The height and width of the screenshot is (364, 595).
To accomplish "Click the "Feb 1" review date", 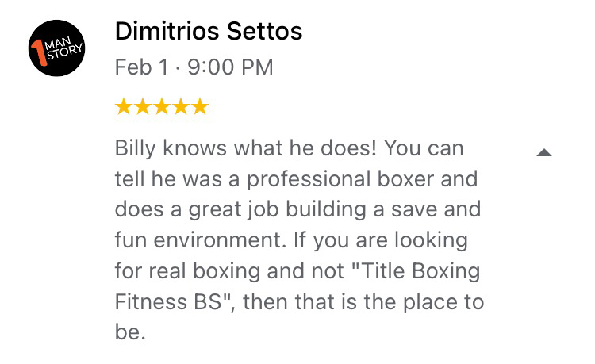I will pyautogui.click(x=141, y=67).
